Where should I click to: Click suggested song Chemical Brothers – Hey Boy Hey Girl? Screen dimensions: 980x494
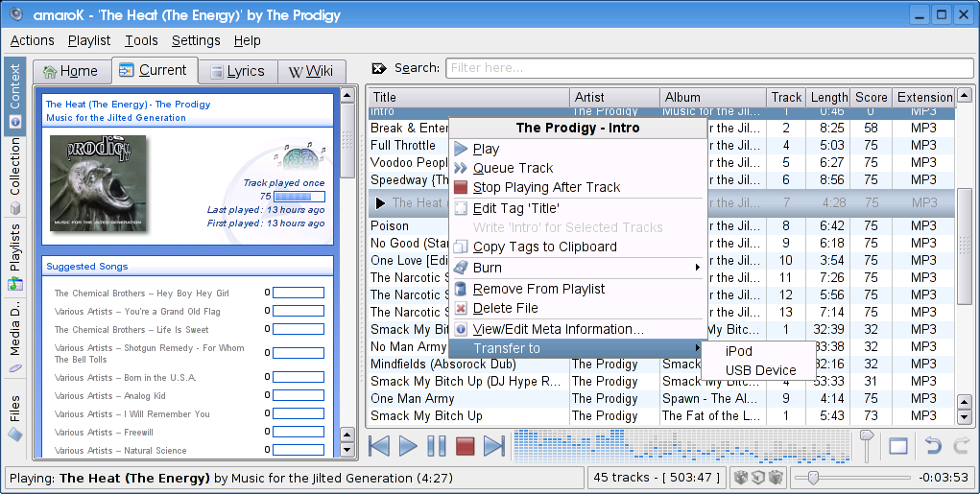point(142,293)
